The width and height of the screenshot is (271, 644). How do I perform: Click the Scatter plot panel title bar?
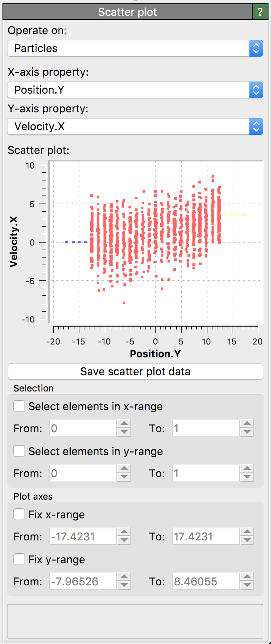pos(127,12)
